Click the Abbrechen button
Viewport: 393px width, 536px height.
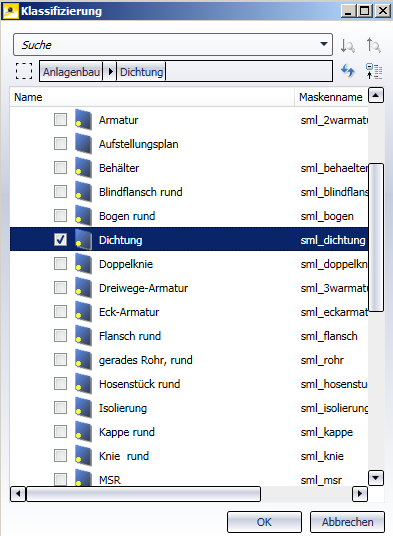(x=347, y=522)
